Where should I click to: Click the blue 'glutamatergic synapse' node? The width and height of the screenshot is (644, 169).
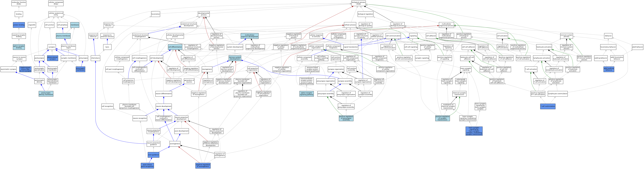click(x=53, y=58)
